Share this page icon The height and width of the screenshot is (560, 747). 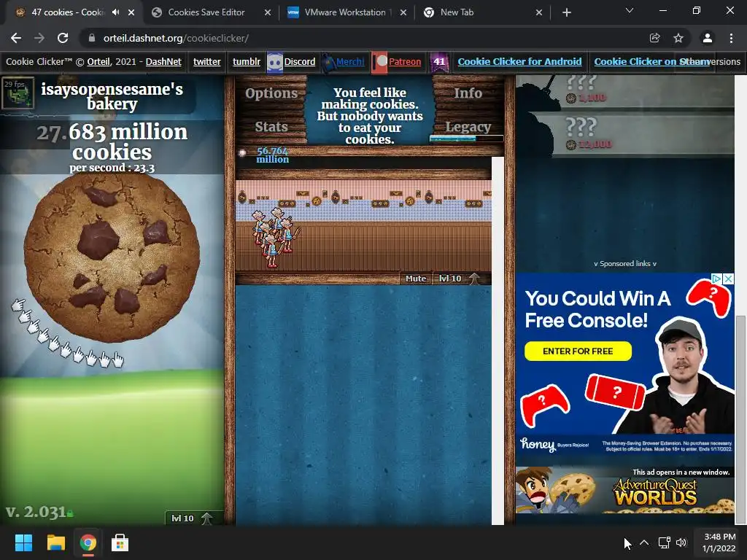654,38
